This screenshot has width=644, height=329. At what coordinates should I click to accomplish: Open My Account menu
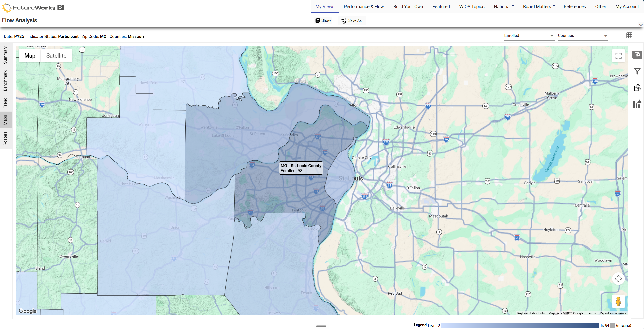tap(627, 7)
